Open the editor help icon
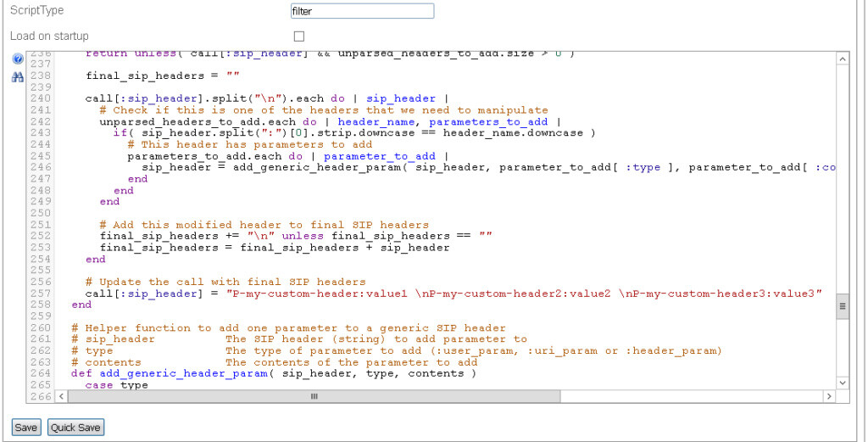Screen dimensions: 868x442 (18, 59)
